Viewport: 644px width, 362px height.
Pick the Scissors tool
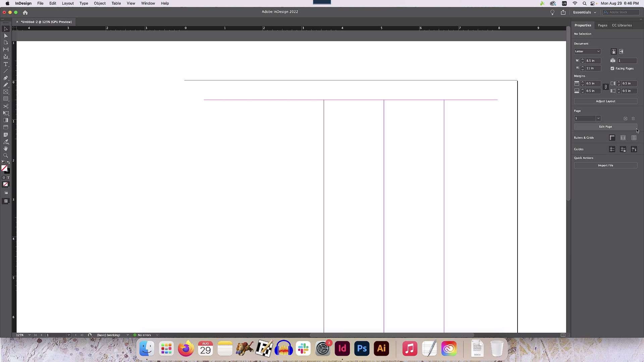click(x=6, y=106)
